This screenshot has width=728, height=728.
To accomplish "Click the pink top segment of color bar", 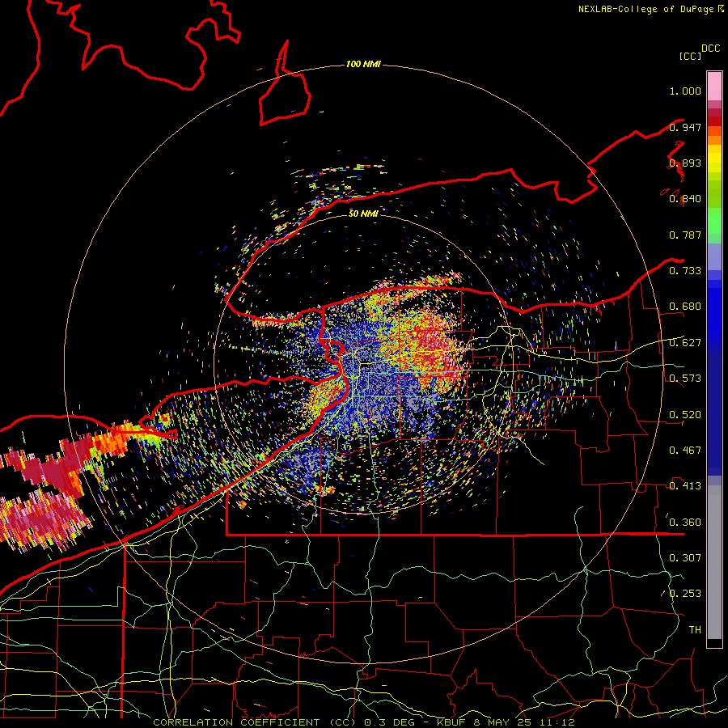I will pos(714,86).
